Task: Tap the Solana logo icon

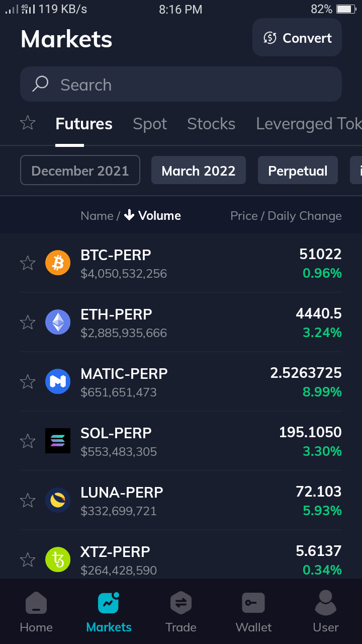Action: pos(58,441)
